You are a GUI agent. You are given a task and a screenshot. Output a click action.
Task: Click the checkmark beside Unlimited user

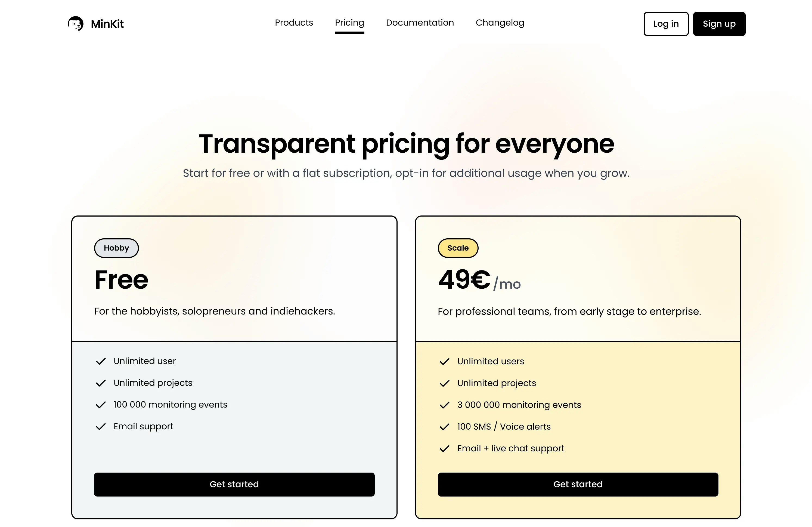click(x=101, y=362)
